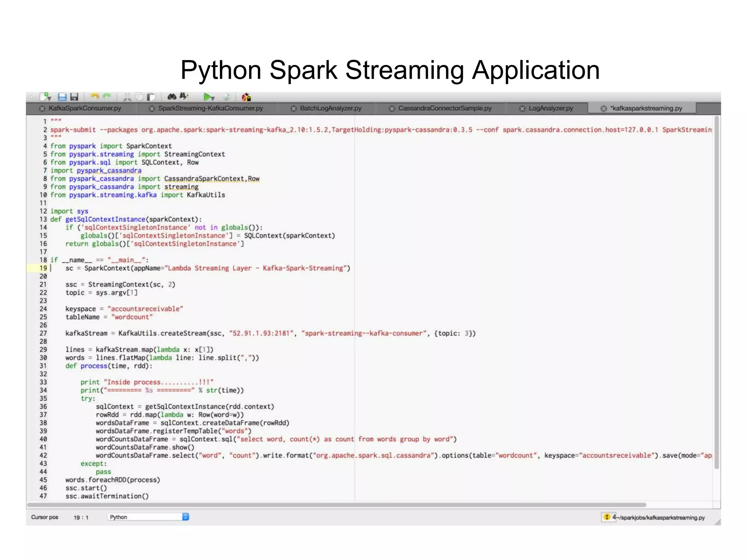Open the Python language dropdown
The width and height of the screenshot is (747, 560).
coord(148,517)
